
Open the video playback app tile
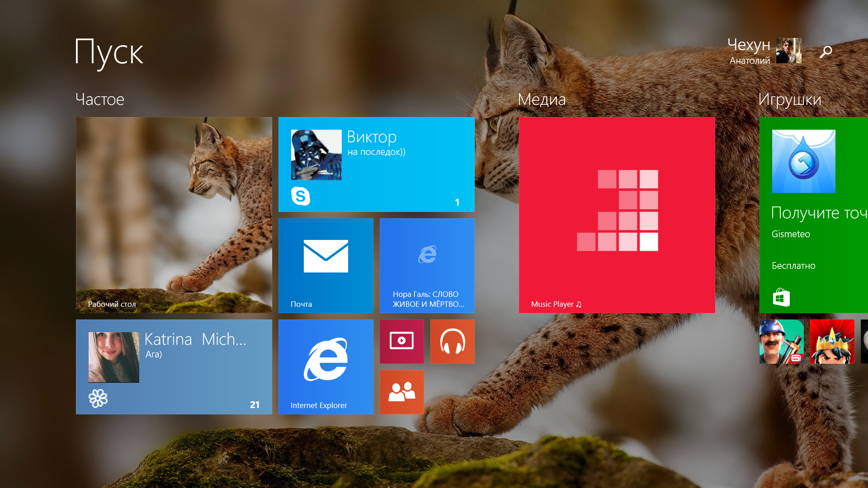(401, 342)
